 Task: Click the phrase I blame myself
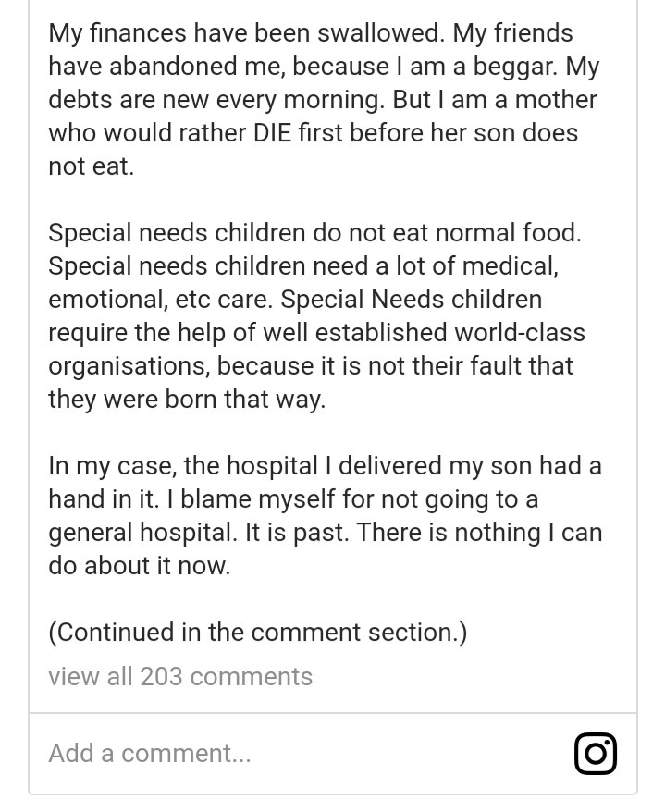coord(241,498)
